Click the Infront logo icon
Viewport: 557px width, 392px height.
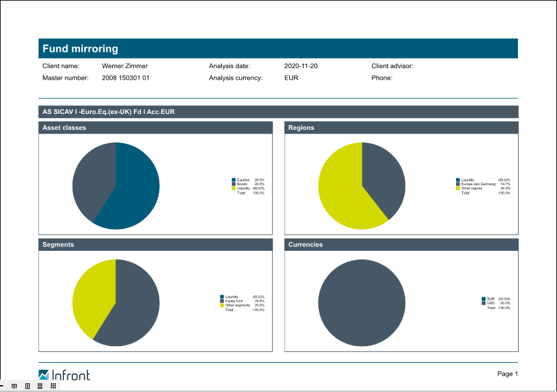coord(43,375)
